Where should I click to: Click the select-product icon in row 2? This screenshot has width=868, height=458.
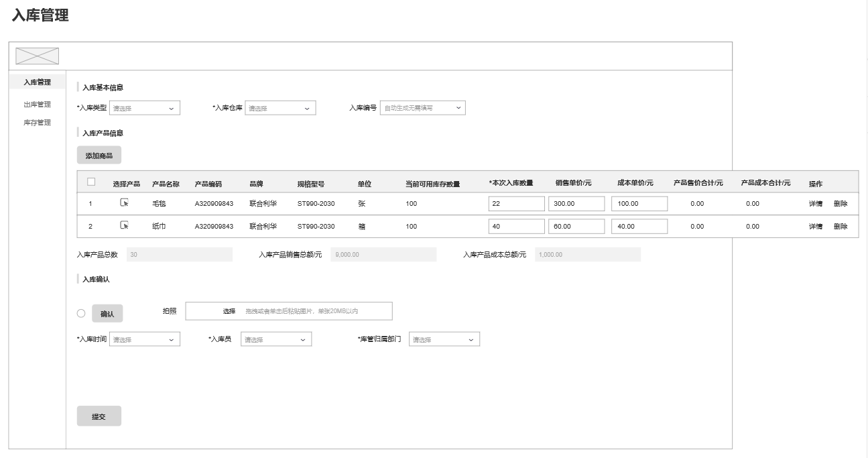pyautogui.click(x=124, y=226)
